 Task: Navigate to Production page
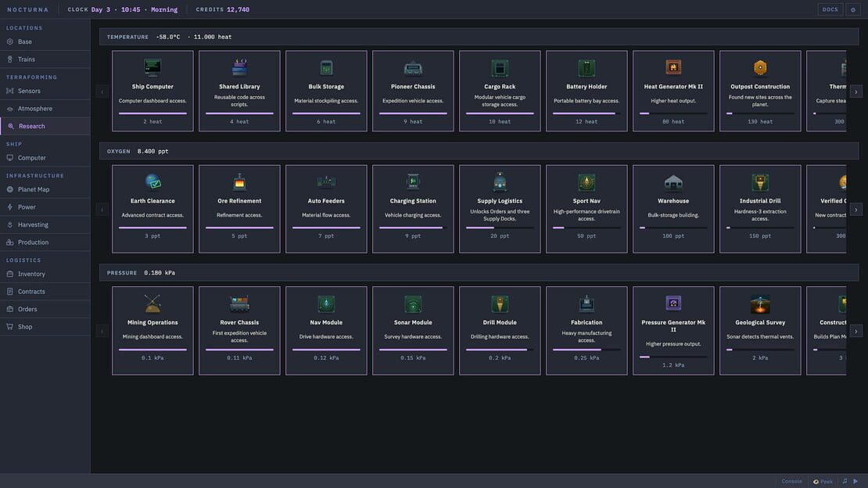coord(45,242)
